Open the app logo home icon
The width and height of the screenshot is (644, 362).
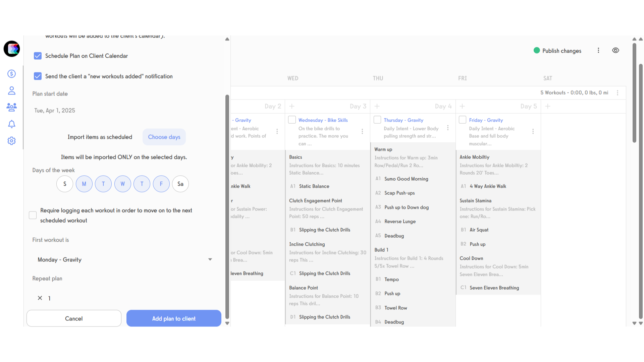(x=12, y=49)
